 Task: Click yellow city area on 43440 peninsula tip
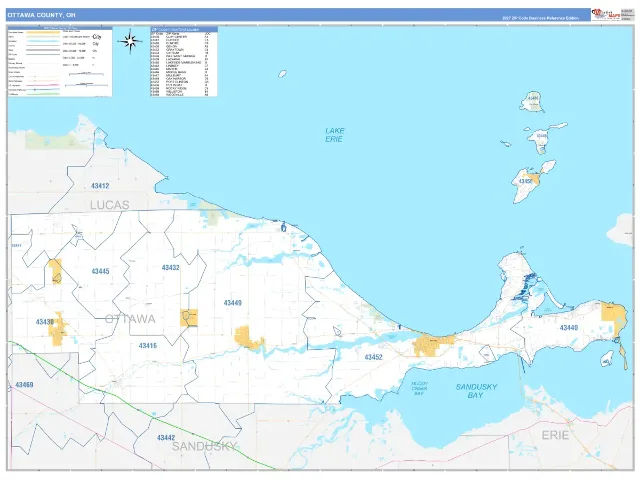[x=613, y=318]
